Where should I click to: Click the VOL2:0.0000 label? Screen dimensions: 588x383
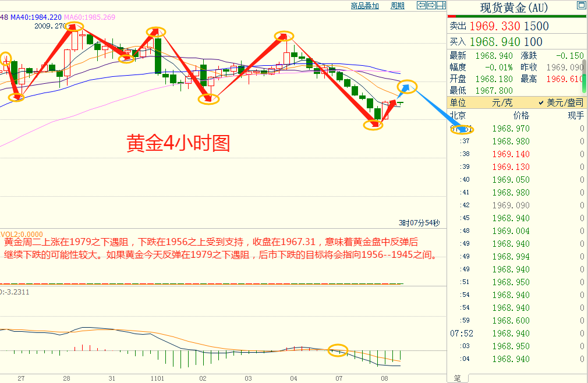pyautogui.click(x=22, y=234)
